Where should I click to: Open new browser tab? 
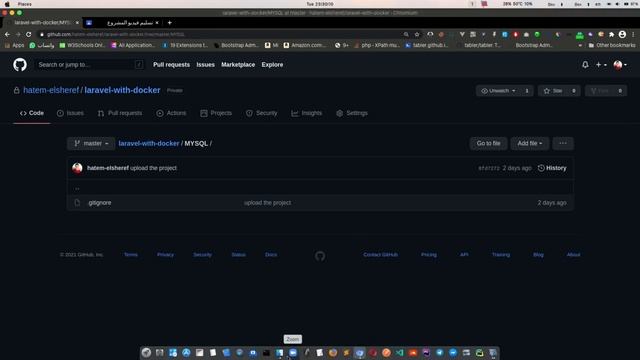point(169,23)
